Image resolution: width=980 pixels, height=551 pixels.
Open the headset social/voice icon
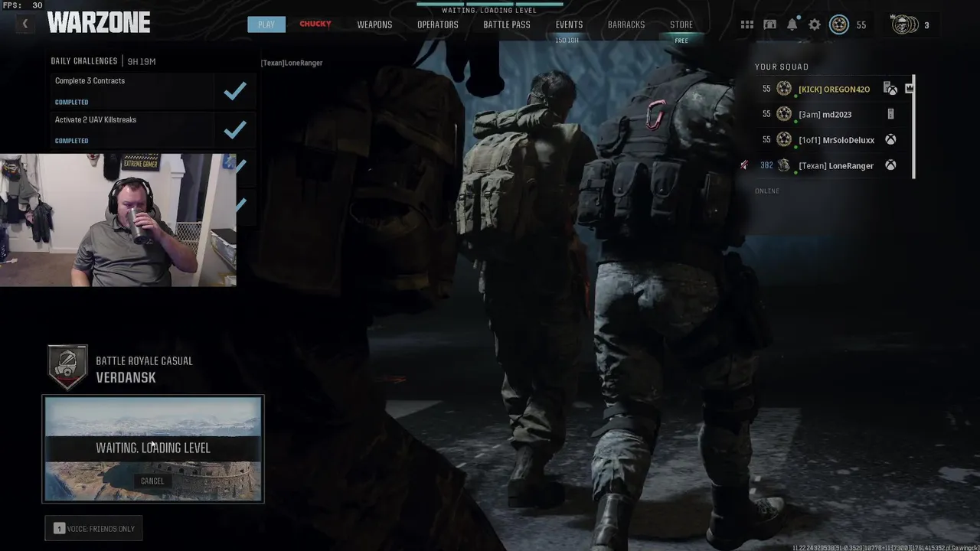(x=770, y=24)
